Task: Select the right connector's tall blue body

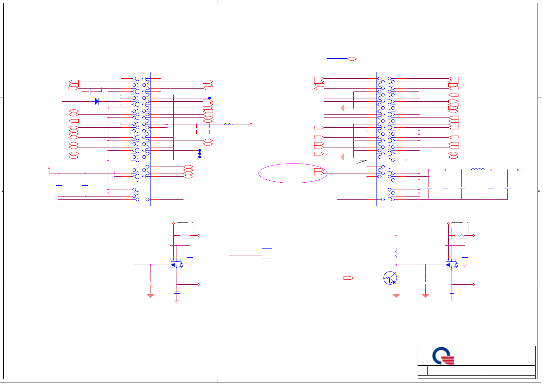Action: pos(386,139)
